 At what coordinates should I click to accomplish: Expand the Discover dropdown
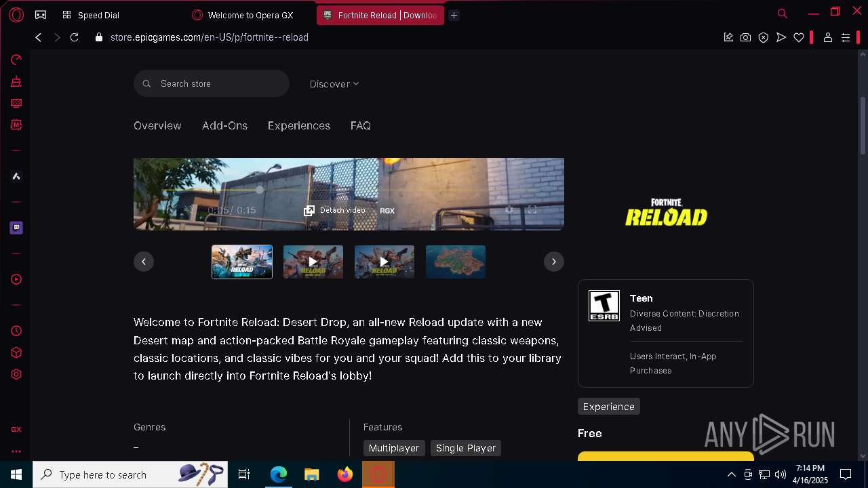click(x=334, y=84)
